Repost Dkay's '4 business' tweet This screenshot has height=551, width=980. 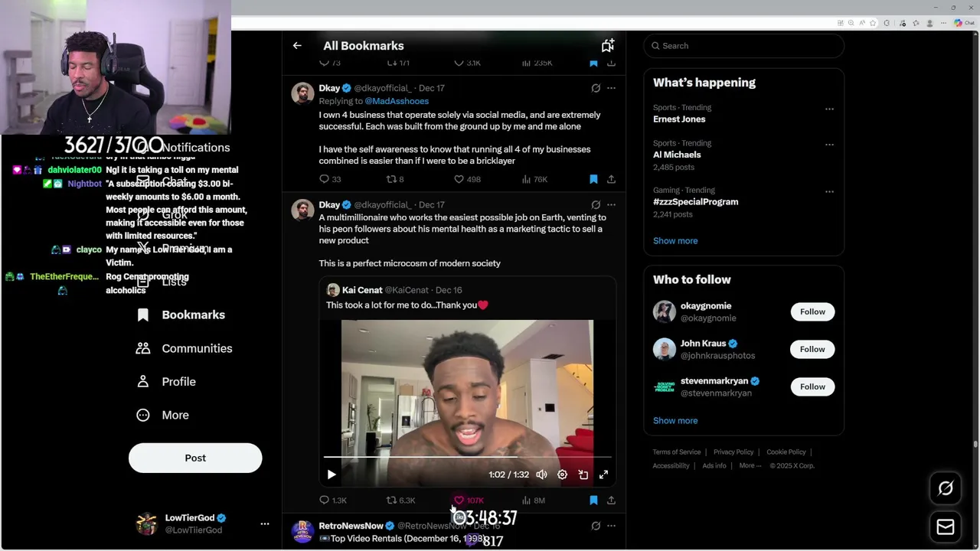tap(395, 179)
